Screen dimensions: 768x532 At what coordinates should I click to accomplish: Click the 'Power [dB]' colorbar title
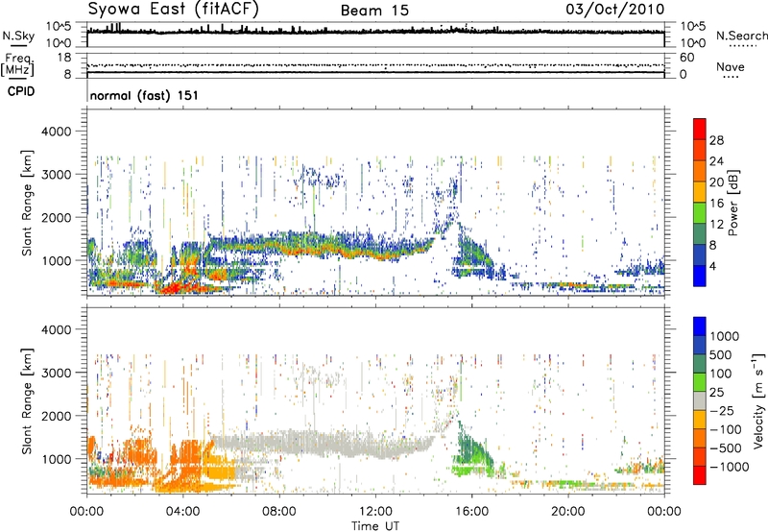(733, 203)
